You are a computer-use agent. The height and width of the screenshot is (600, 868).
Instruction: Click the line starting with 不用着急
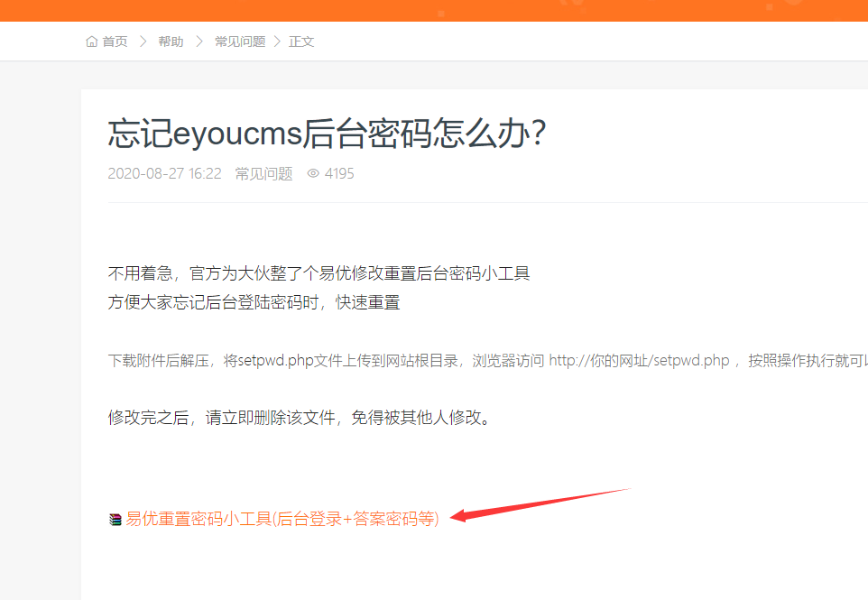pyautogui.click(x=319, y=273)
